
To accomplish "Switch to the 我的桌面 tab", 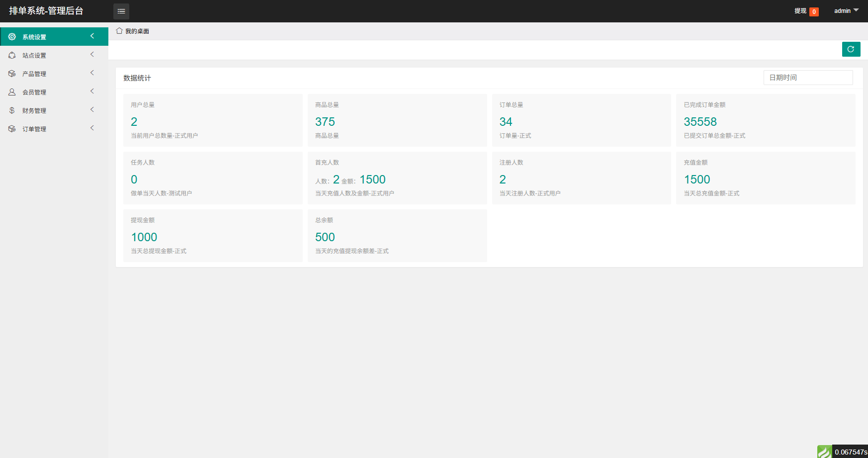I will pos(137,31).
